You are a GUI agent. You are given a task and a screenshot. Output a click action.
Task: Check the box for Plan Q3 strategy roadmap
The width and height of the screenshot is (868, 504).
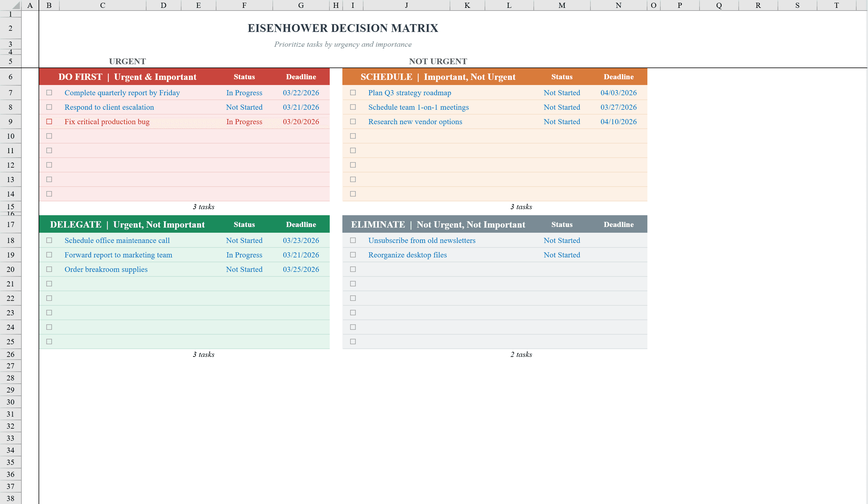coord(353,93)
